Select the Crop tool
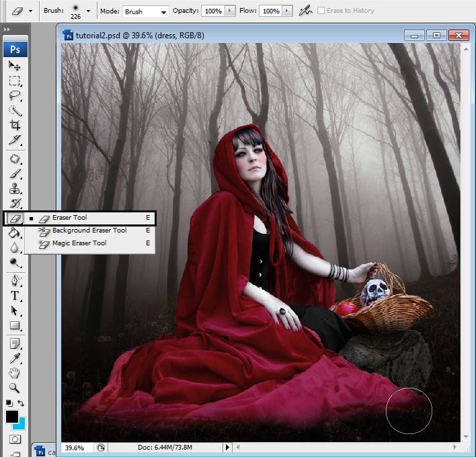Image resolution: width=476 pixels, height=457 pixels. tap(14, 125)
